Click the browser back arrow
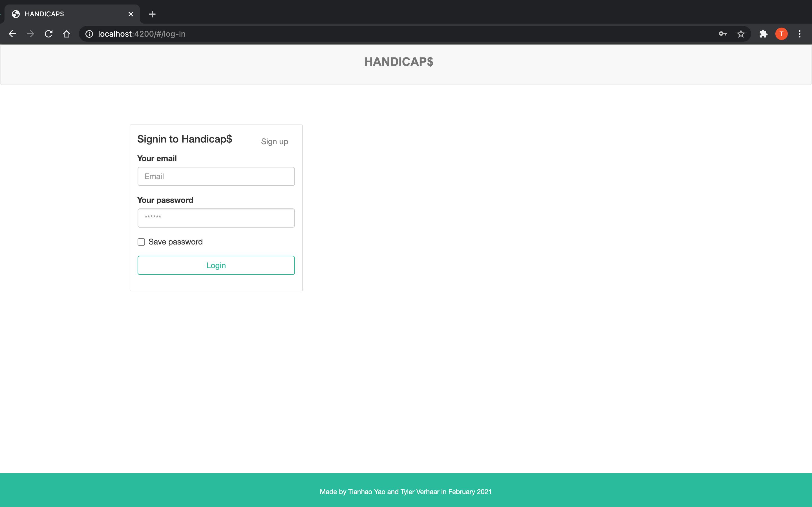 pyautogui.click(x=12, y=34)
